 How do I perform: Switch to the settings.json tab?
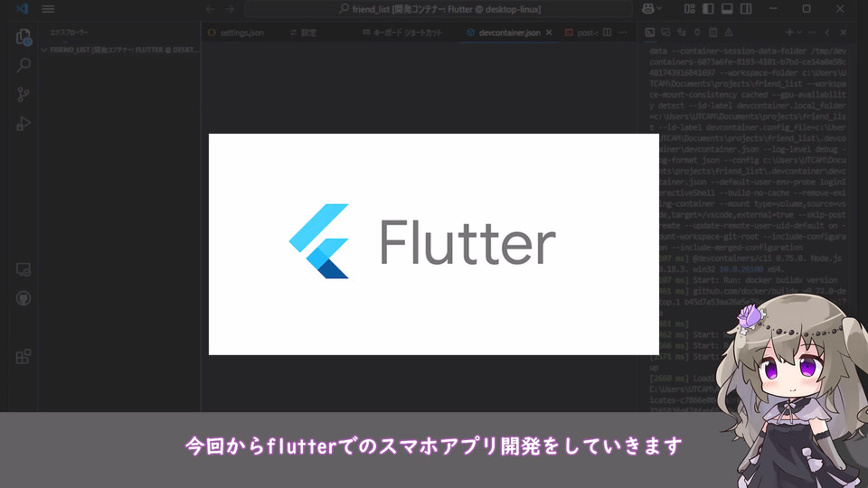(236, 33)
